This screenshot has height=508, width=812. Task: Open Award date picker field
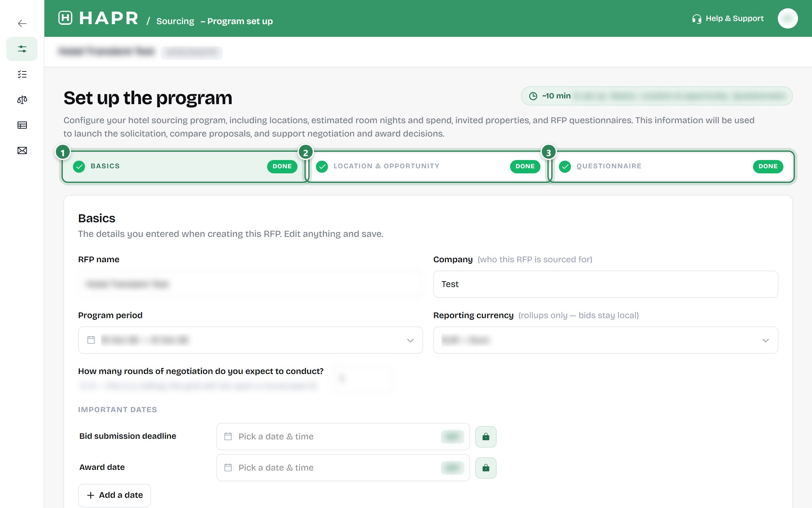pos(343,468)
